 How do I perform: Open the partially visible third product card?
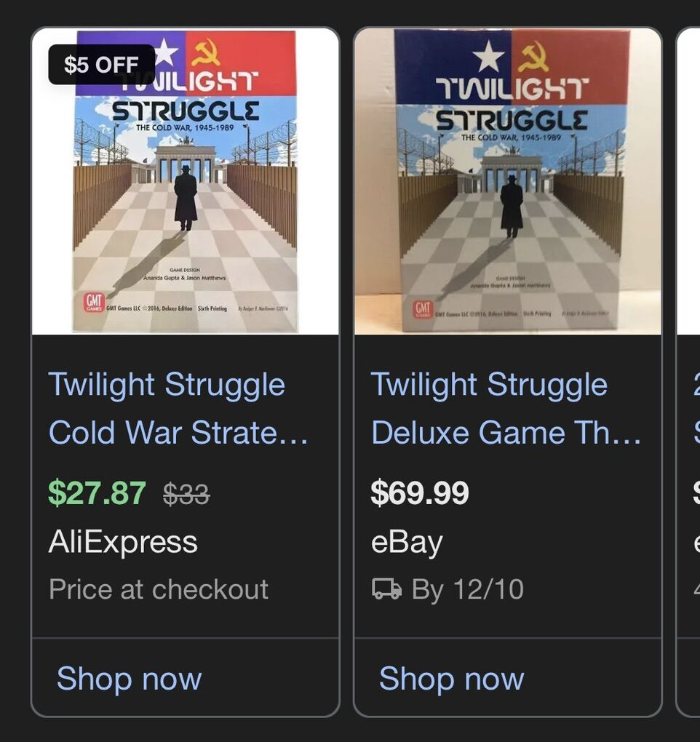click(689, 364)
